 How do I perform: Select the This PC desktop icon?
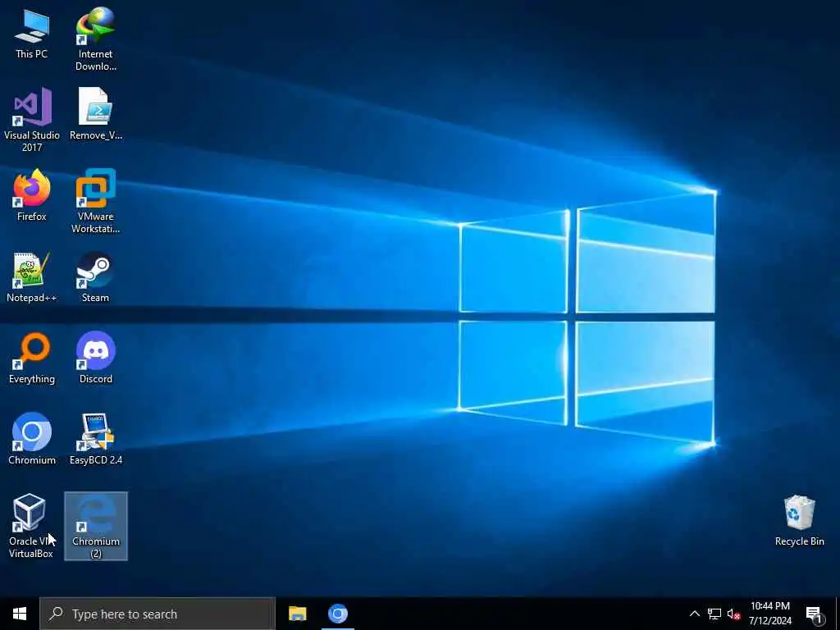point(32,33)
